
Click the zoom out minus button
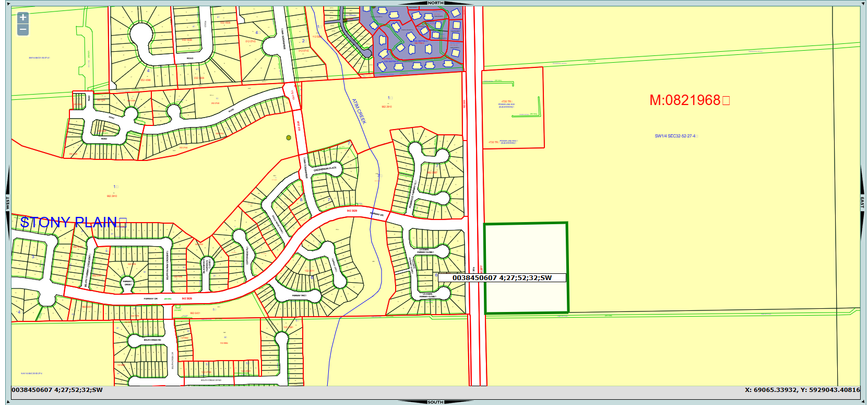pos(23,30)
